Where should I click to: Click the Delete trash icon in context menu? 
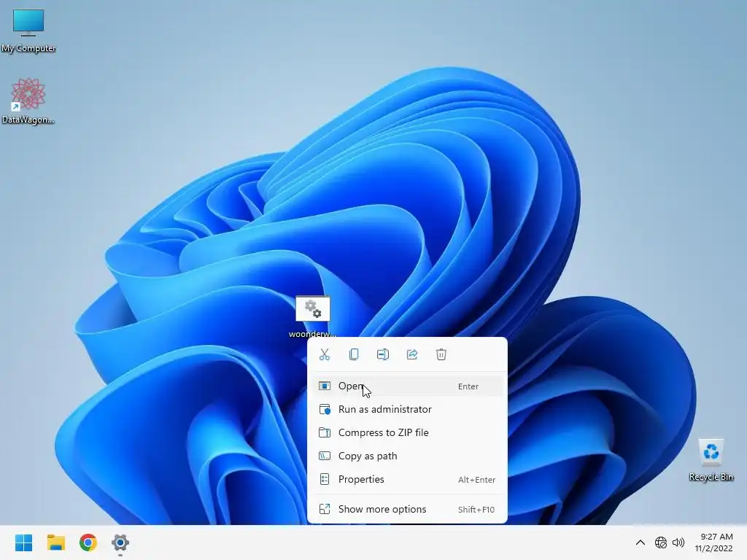[x=441, y=354]
